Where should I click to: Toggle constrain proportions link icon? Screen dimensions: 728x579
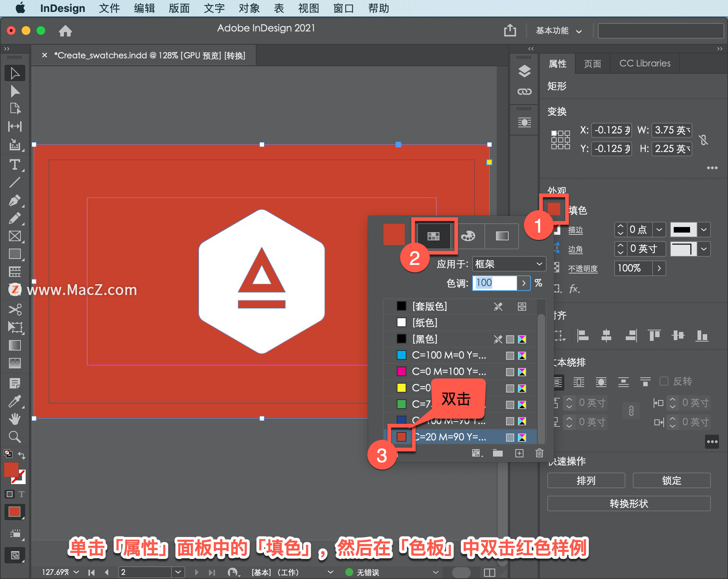click(704, 140)
